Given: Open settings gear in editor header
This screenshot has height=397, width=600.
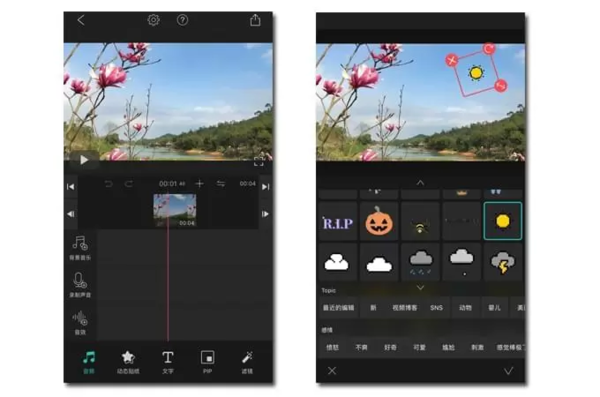Looking at the screenshot, I should click(153, 20).
